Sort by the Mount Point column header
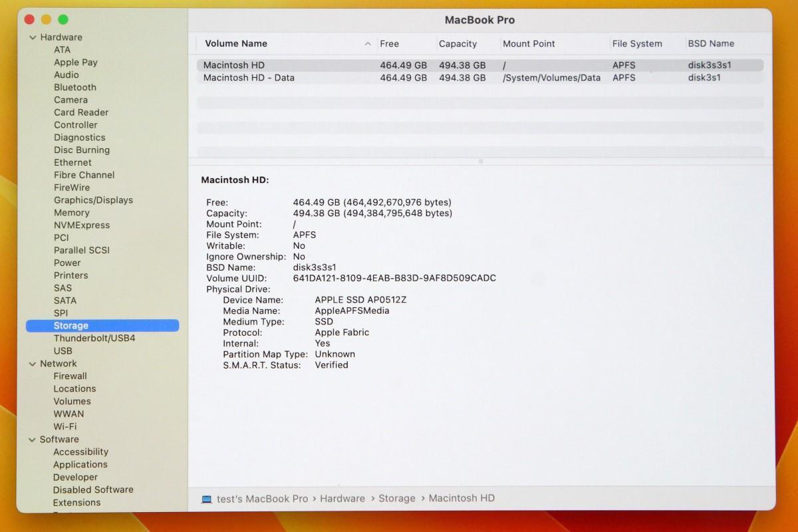The height and width of the screenshot is (532, 798). point(529,44)
